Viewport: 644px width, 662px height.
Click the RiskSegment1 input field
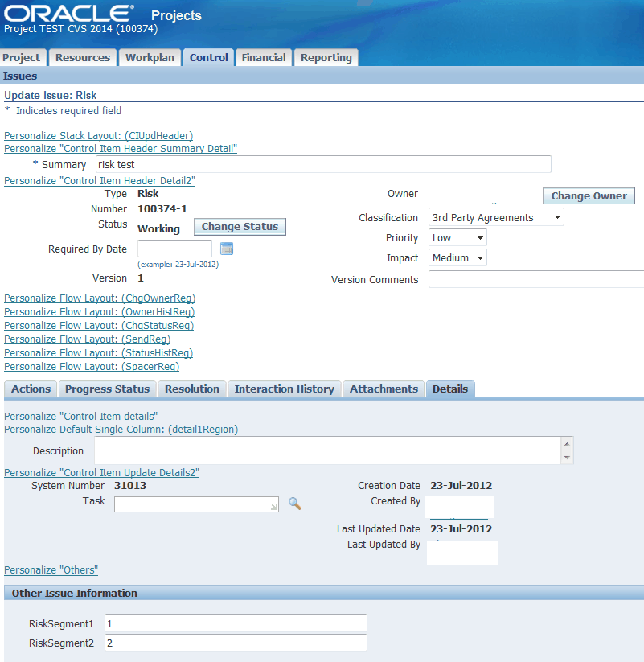coord(233,623)
